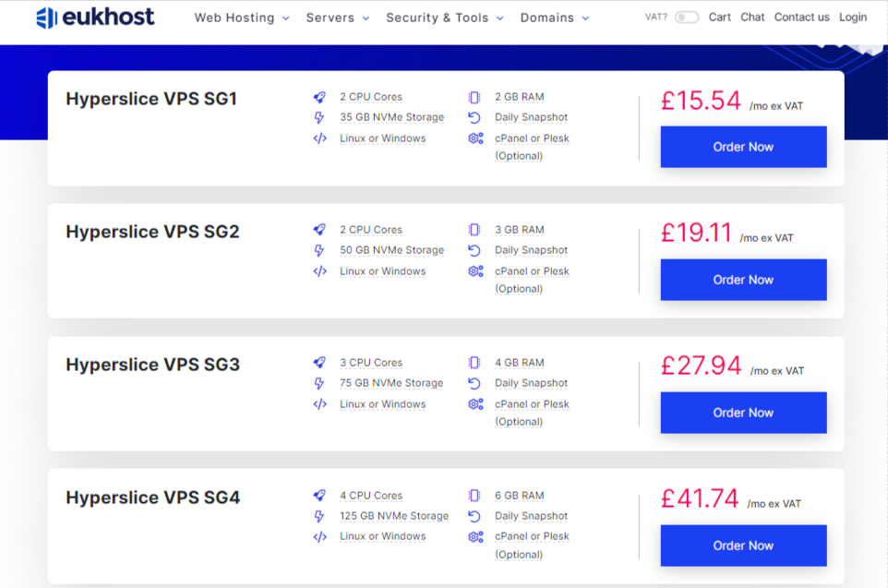Expand the Web Hosting dropdown menu
Viewport: 888px width, 588px height.
(x=242, y=18)
